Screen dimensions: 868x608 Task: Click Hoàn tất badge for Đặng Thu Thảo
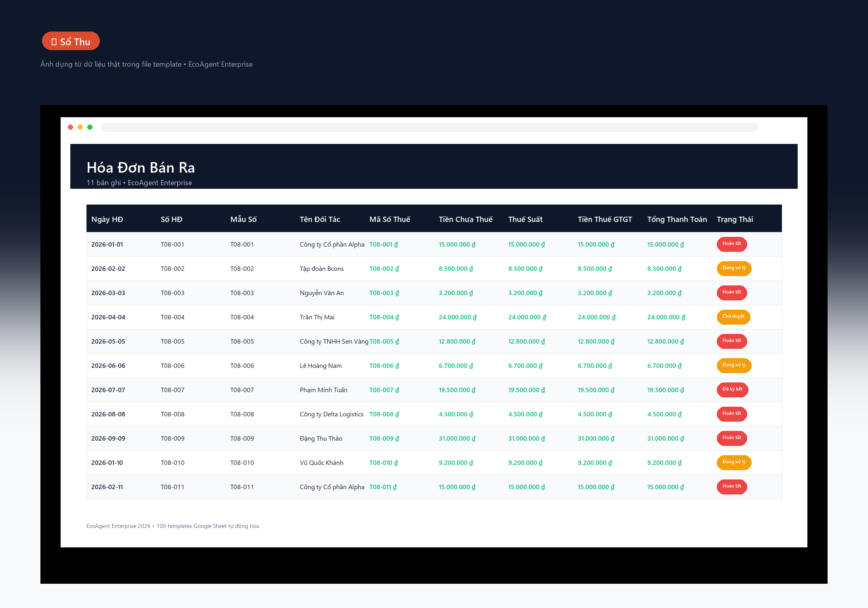click(x=732, y=438)
